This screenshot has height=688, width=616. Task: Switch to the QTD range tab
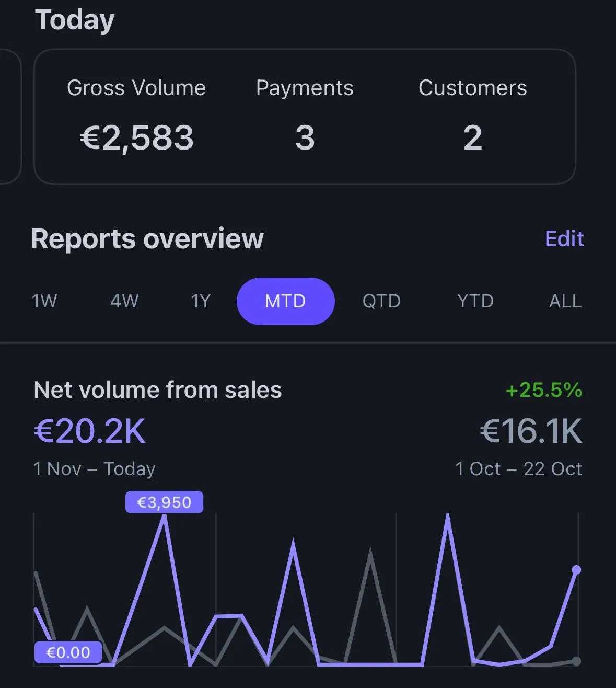click(381, 301)
